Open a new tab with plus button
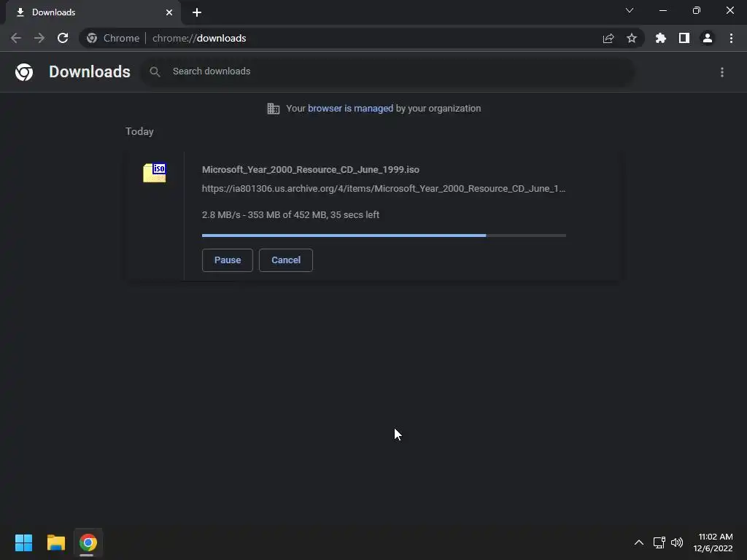Screen dimensions: 747x560 click(197, 12)
